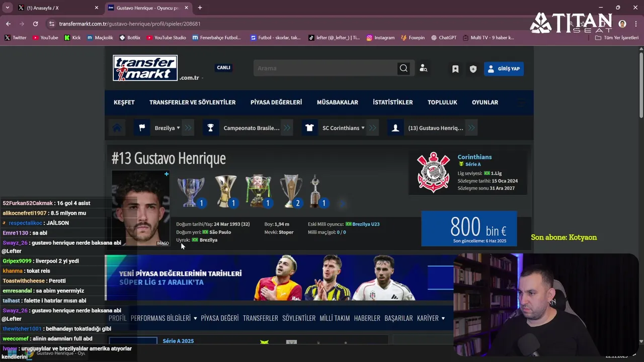The image size is (644, 362).
Task: Open Piyasa Değerleri menu
Action: [x=276, y=102]
